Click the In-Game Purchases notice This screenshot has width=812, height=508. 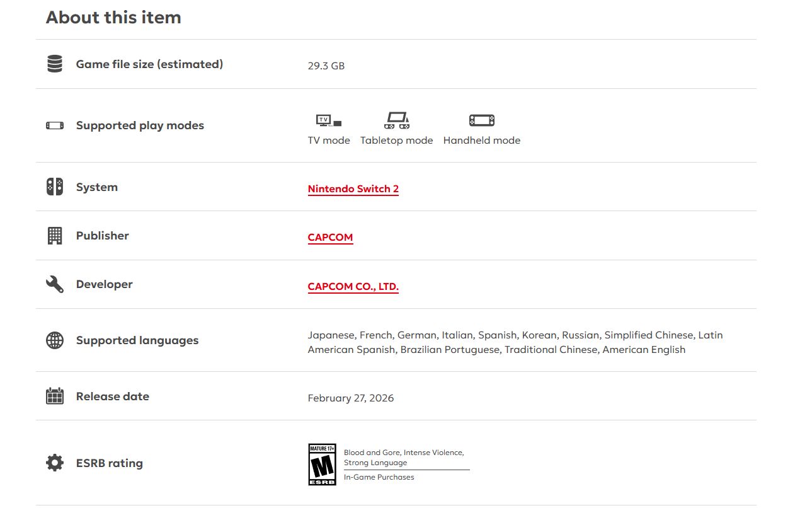click(x=379, y=477)
